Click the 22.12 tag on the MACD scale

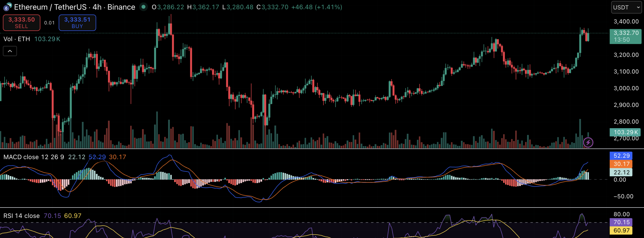click(x=621, y=172)
